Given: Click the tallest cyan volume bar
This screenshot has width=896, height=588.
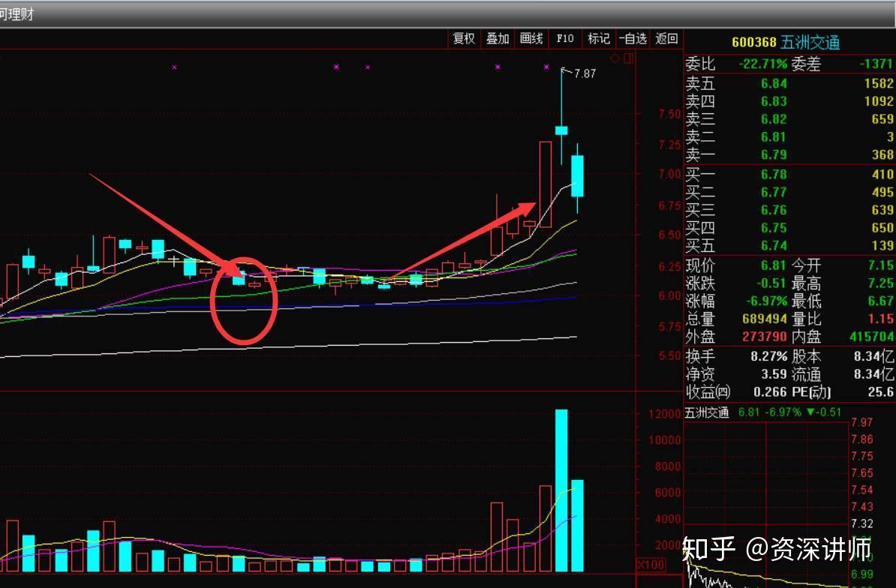Looking at the screenshot, I should tap(562, 490).
